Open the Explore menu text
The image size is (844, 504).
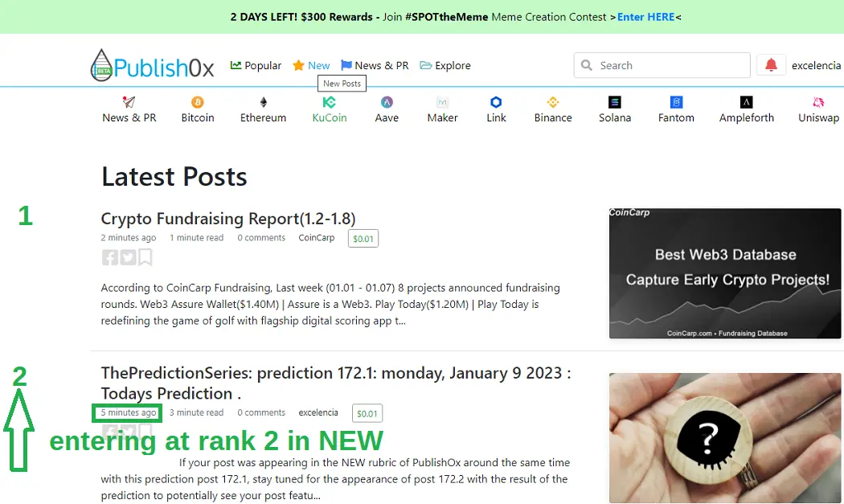pyautogui.click(x=453, y=66)
